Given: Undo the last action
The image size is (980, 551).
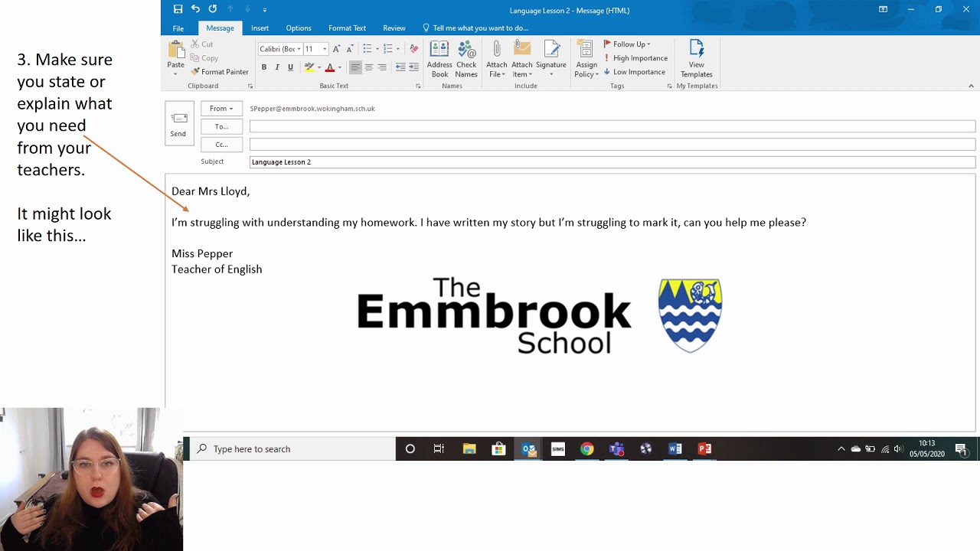Looking at the screenshot, I should tap(195, 9).
